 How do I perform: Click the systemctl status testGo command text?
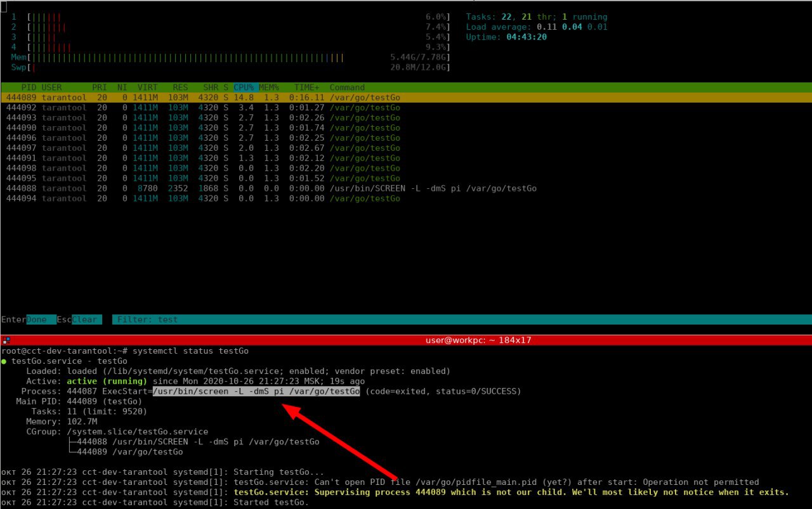coord(190,351)
